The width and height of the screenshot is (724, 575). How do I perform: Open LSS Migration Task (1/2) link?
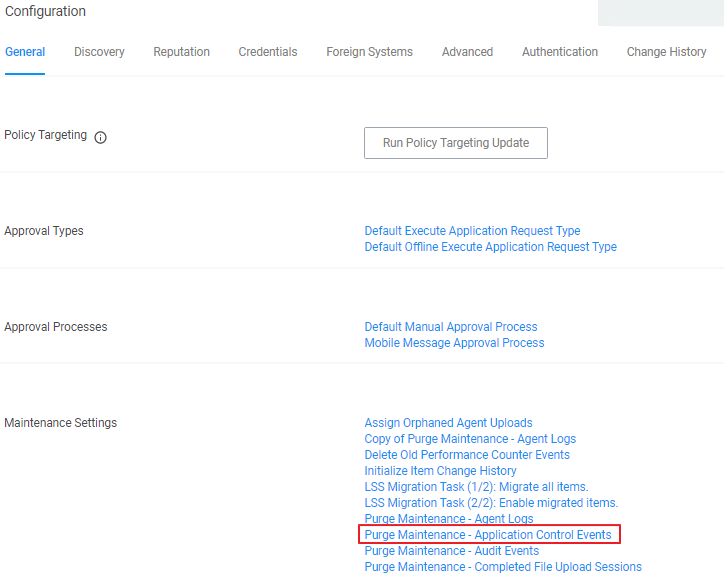[476, 487]
